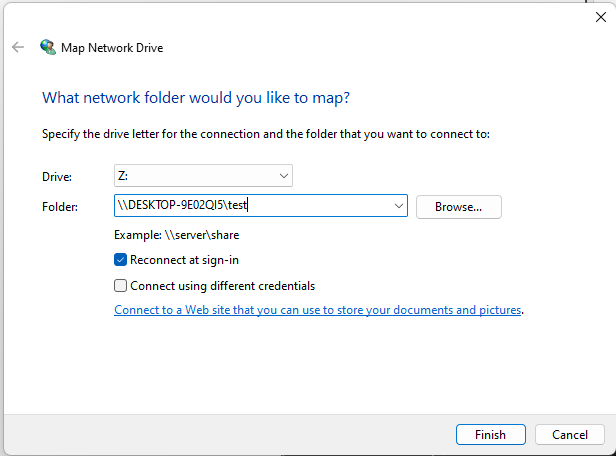Click the Finish button
616x456 pixels.
pos(490,435)
